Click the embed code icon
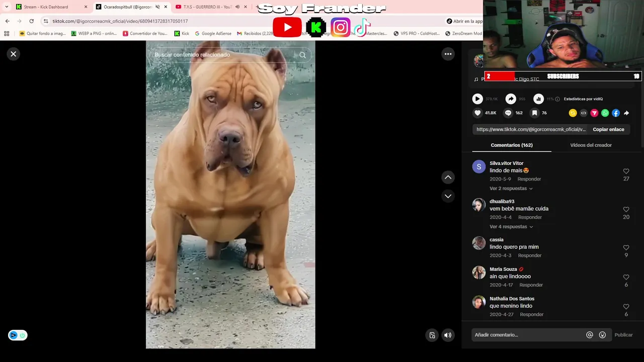 (x=584, y=113)
